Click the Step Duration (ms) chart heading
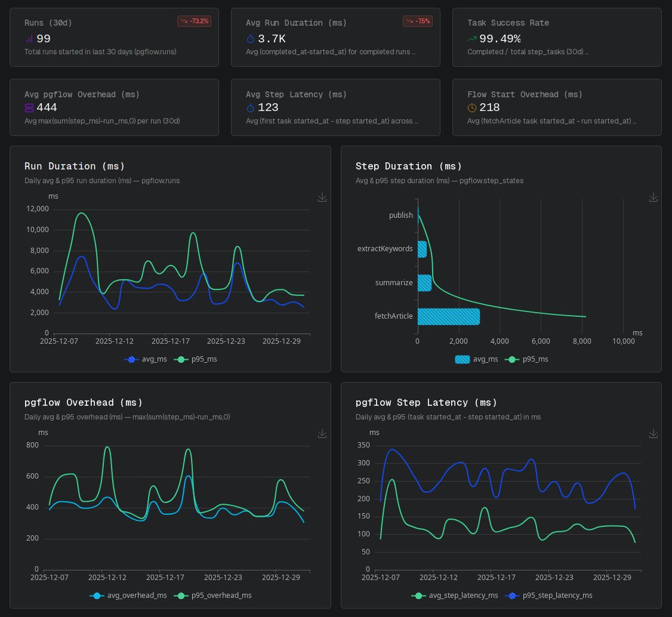672x617 pixels. point(408,166)
